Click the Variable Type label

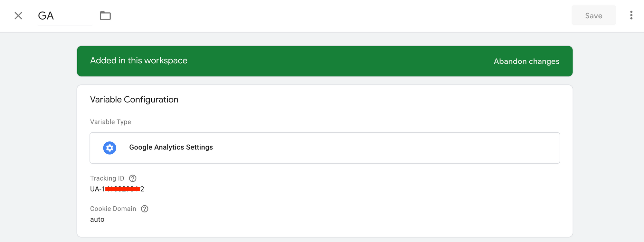click(x=110, y=122)
